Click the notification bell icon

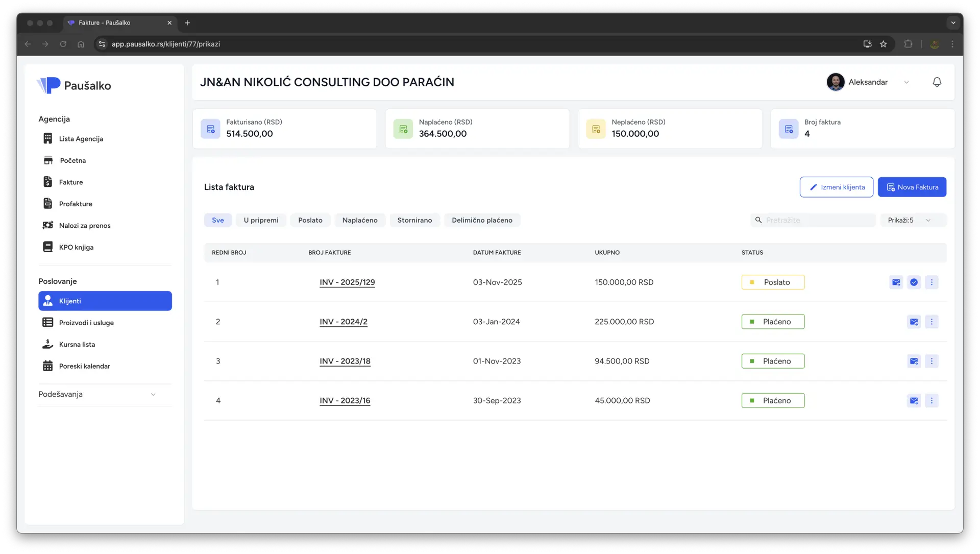tap(937, 82)
